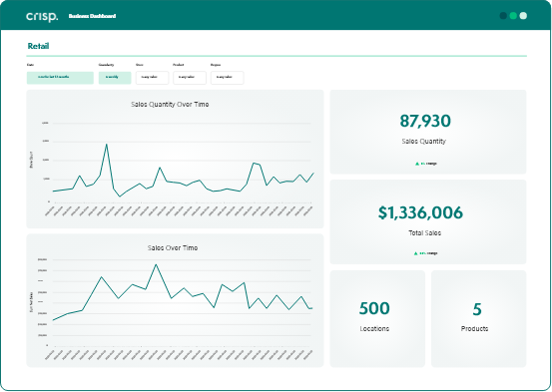Screen dimensions: 552x392
Task: Click the green up-arrow under Sales Quantity
Action: click(x=417, y=164)
